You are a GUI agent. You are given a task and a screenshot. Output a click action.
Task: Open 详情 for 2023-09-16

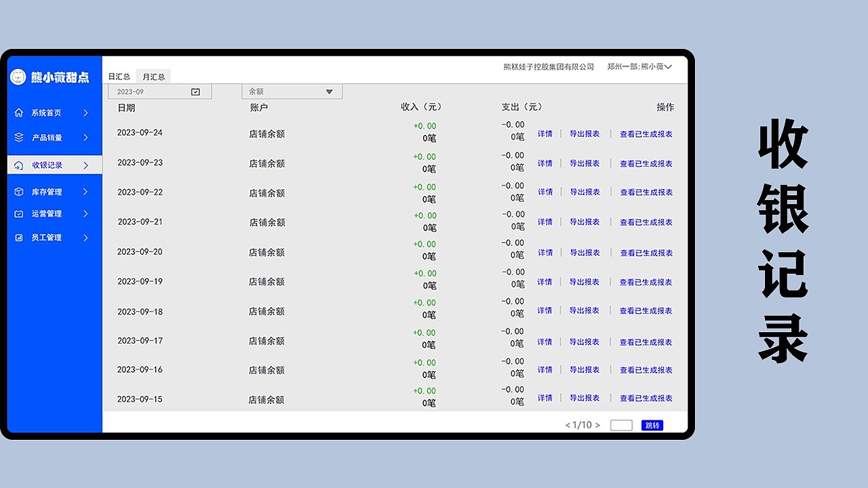click(545, 370)
